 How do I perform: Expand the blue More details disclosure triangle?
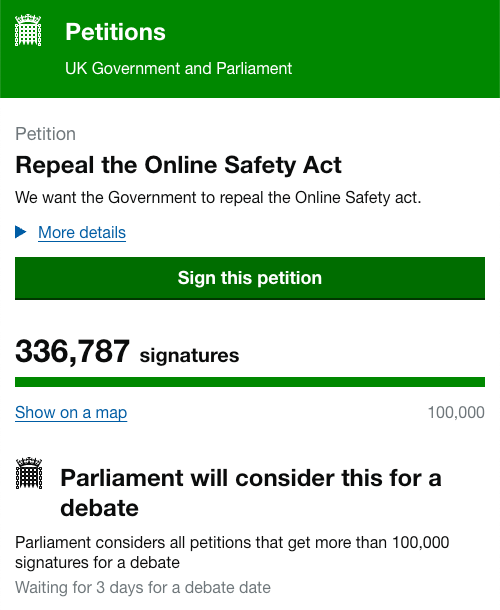[x=21, y=232]
